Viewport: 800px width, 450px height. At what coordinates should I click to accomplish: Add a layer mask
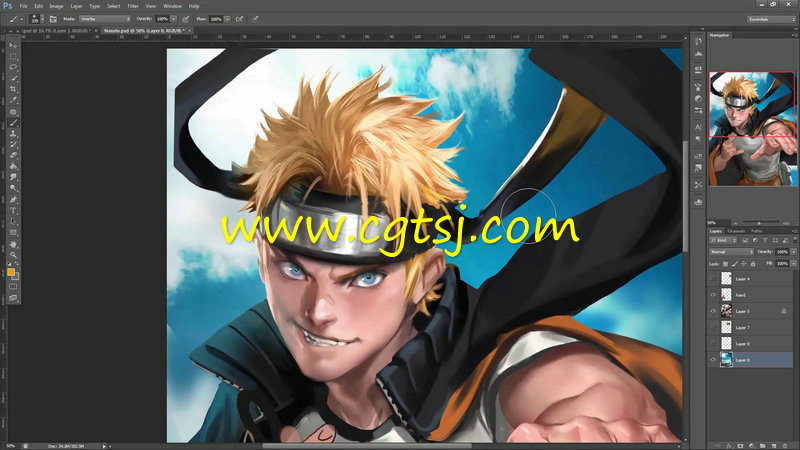[740, 446]
